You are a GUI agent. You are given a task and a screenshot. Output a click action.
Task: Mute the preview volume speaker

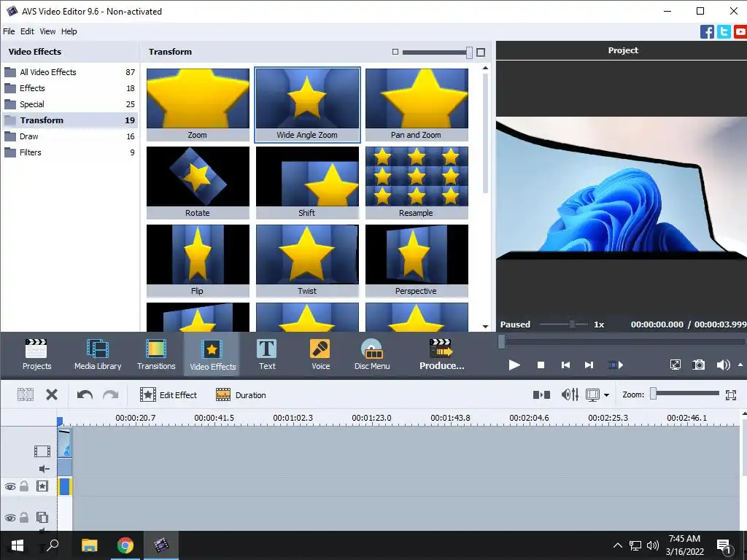(723, 365)
